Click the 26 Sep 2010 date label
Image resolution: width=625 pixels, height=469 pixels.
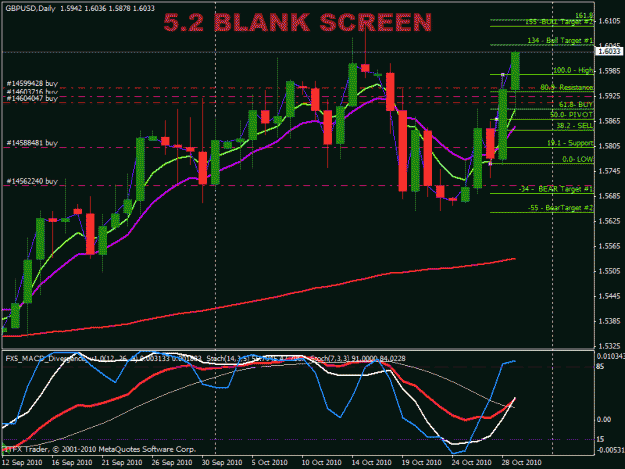172,462
